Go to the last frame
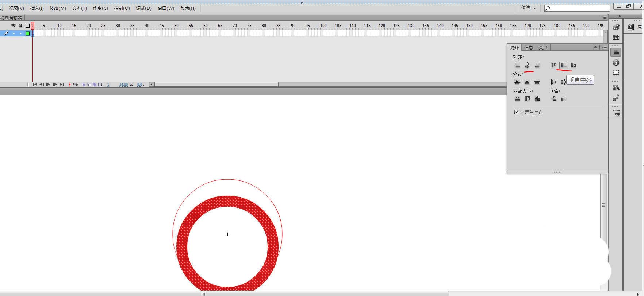Screen dimensions: 644x296 click(61, 85)
